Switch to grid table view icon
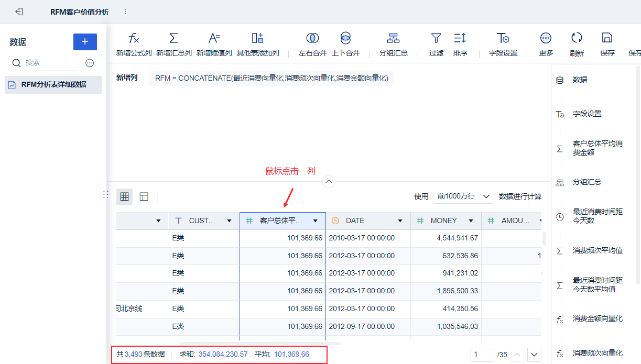The width and height of the screenshot is (641, 364). coord(124,196)
